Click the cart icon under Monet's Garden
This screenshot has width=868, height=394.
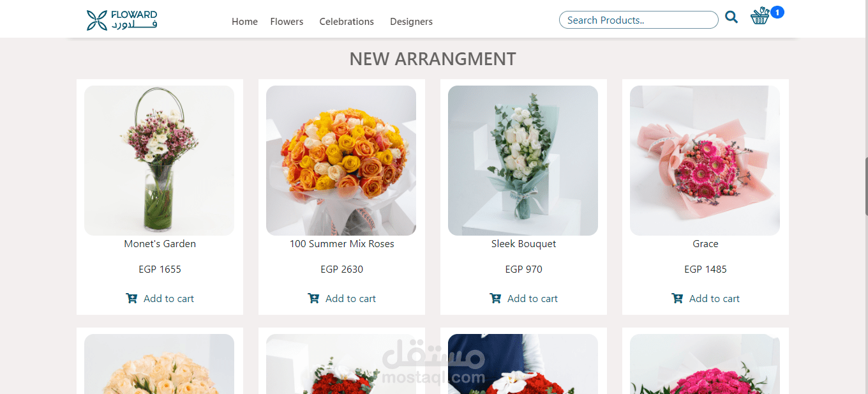click(131, 298)
